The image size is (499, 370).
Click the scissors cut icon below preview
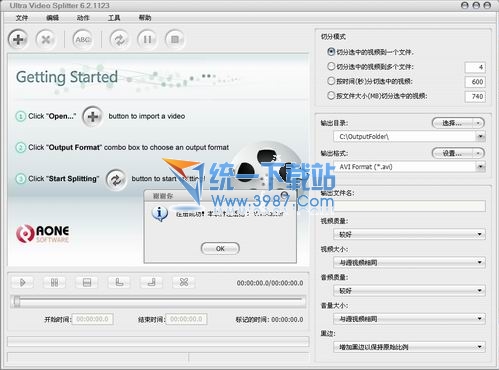pyautogui.click(x=184, y=283)
